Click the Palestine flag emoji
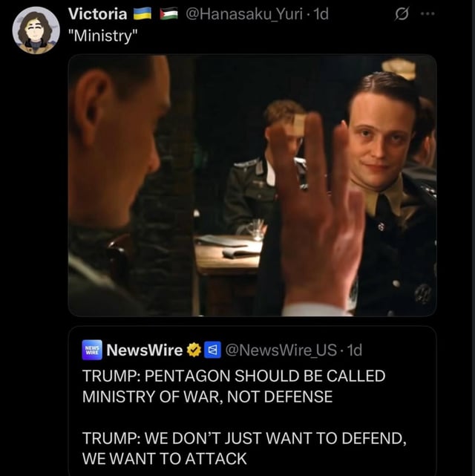 tap(168, 14)
